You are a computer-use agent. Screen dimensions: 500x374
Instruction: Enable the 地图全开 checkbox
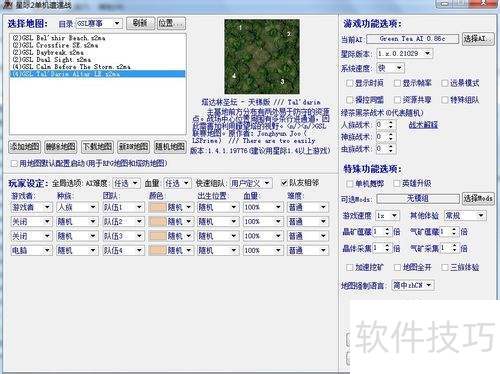tap(397, 267)
